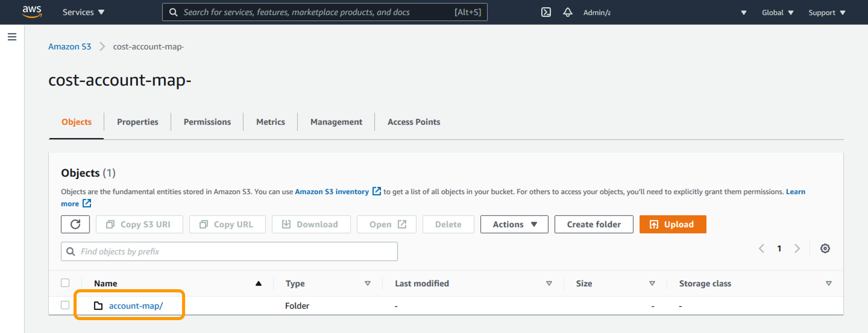Switch to the Access Points tab
This screenshot has width=868, height=333.
pos(414,122)
